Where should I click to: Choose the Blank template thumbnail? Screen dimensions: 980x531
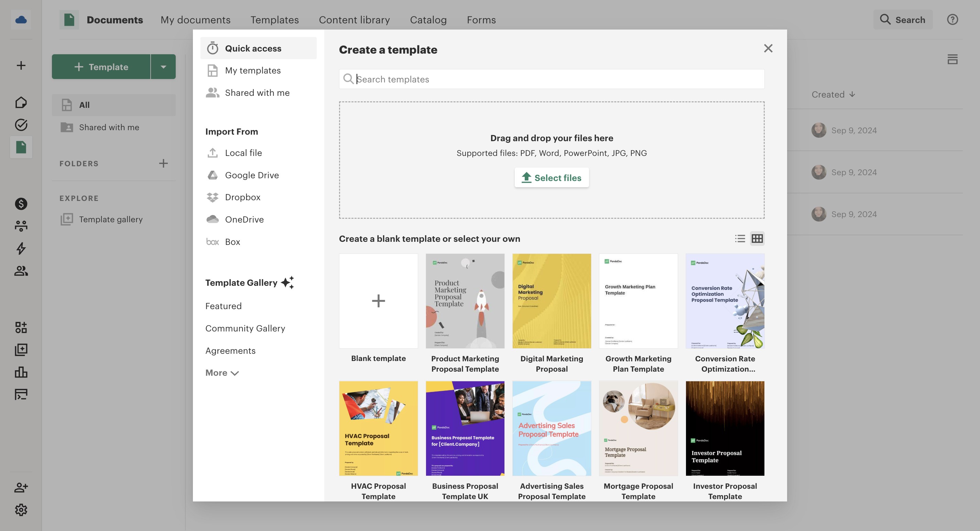(x=378, y=301)
